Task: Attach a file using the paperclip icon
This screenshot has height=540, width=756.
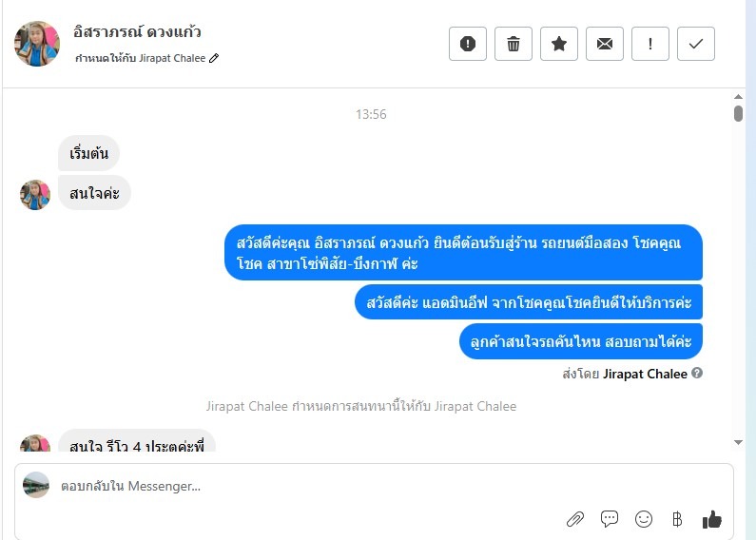Action: coord(575,519)
